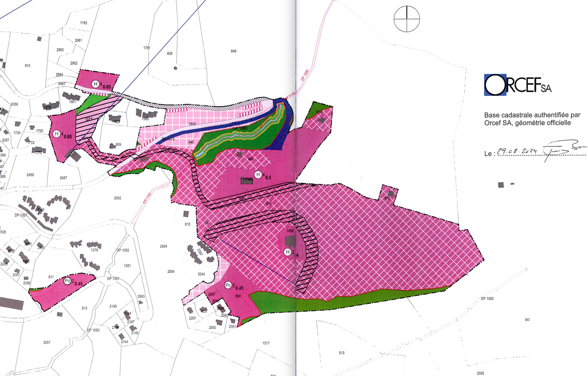The image size is (588, 376).
Task: Click the Pc circle in parcel 811 zone
Action: [68, 281]
